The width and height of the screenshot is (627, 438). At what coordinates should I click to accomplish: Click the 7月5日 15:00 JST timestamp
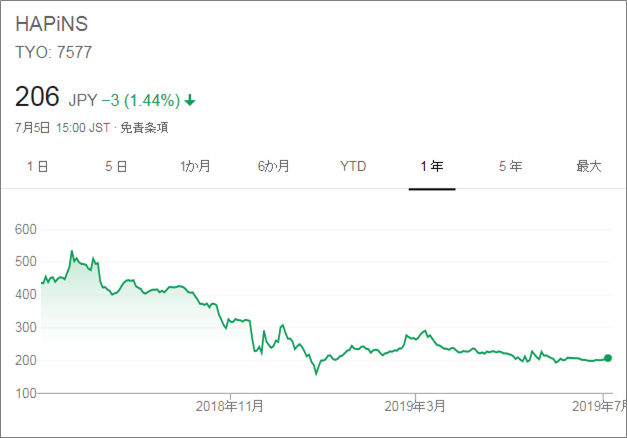click(62, 128)
